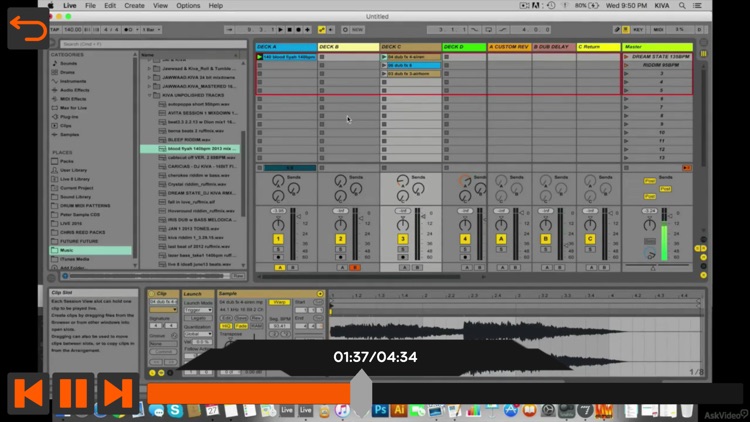Click the Ableton transport Stop button
750x422 pixels.
289,30
